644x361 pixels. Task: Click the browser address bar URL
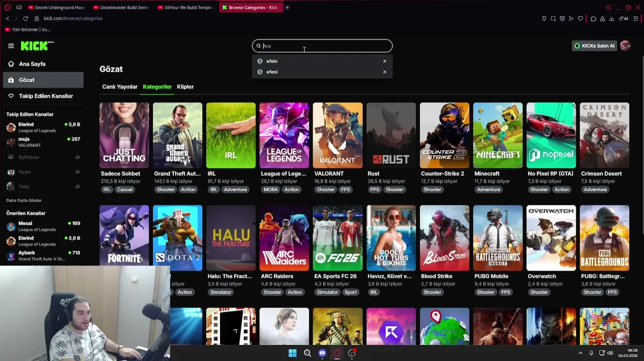73,19
